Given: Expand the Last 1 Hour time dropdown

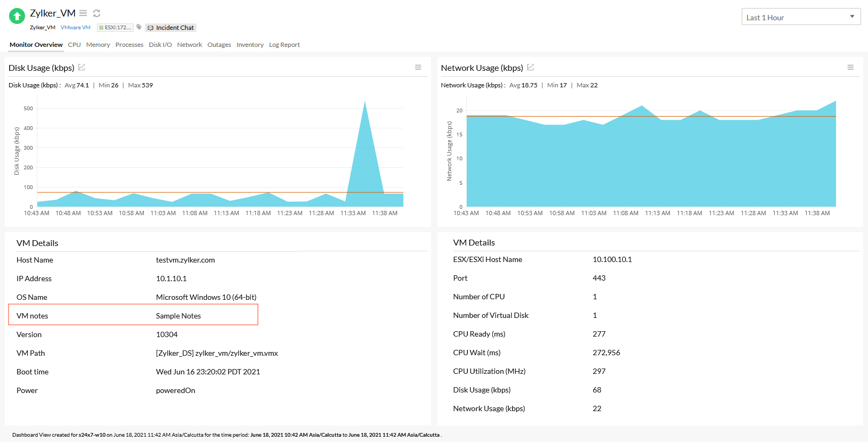Looking at the screenshot, I should (x=801, y=17).
